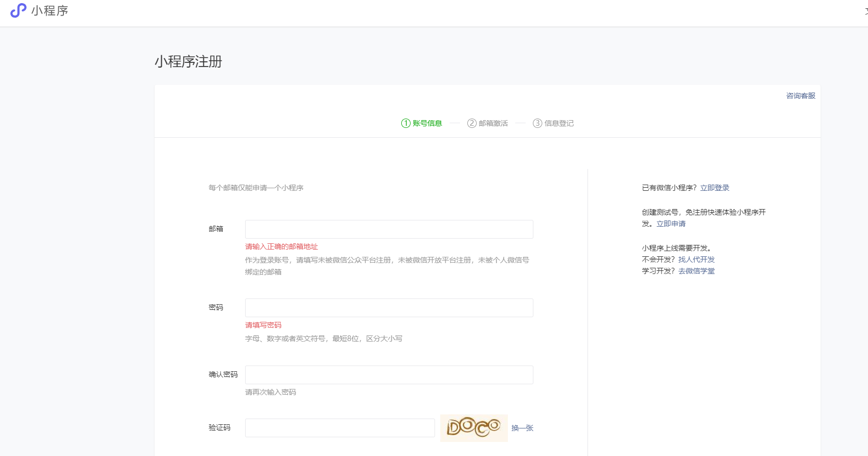Click text 已有微信小程序？
The height and width of the screenshot is (456, 868).
pos(669,188)
